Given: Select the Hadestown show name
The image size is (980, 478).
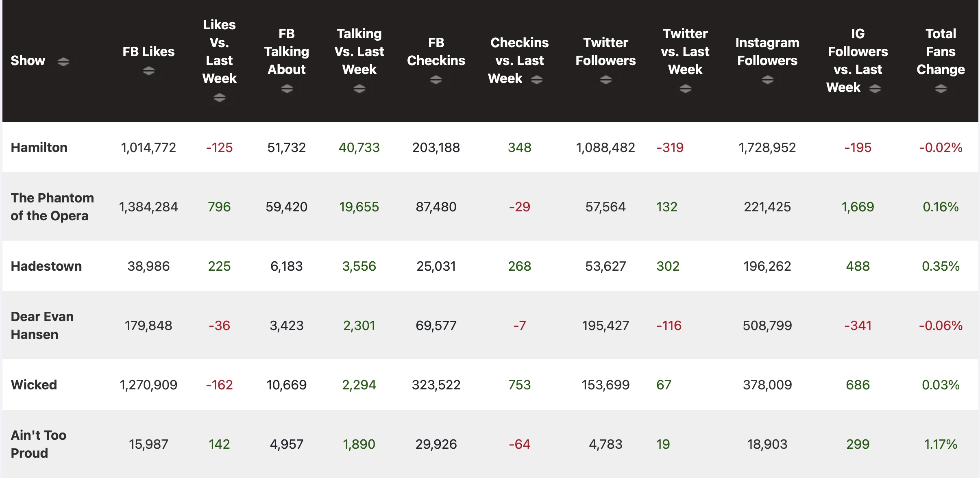Looking at the screenshot, I should (46, 266).
